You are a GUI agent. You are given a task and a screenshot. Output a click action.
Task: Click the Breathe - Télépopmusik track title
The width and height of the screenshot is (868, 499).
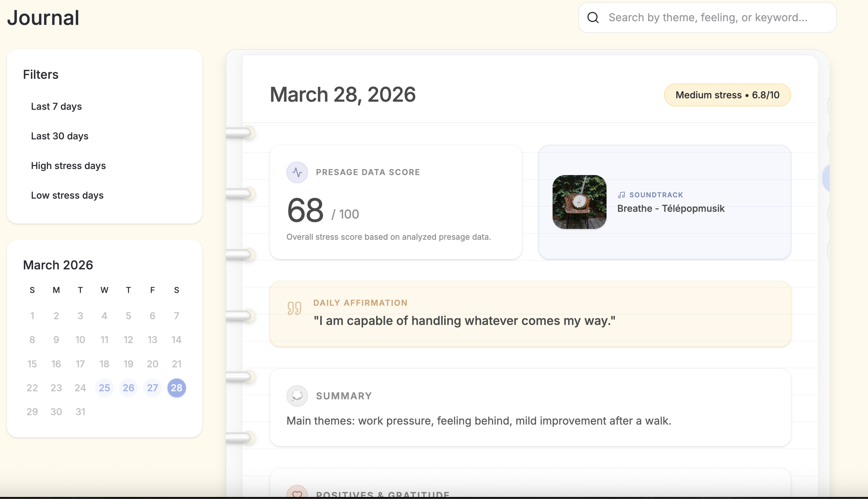point(671,208)
